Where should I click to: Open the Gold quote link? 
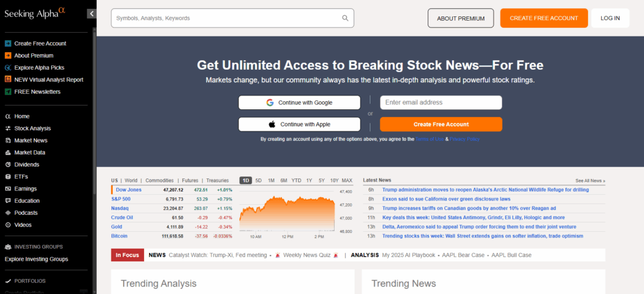coord(116,227)
